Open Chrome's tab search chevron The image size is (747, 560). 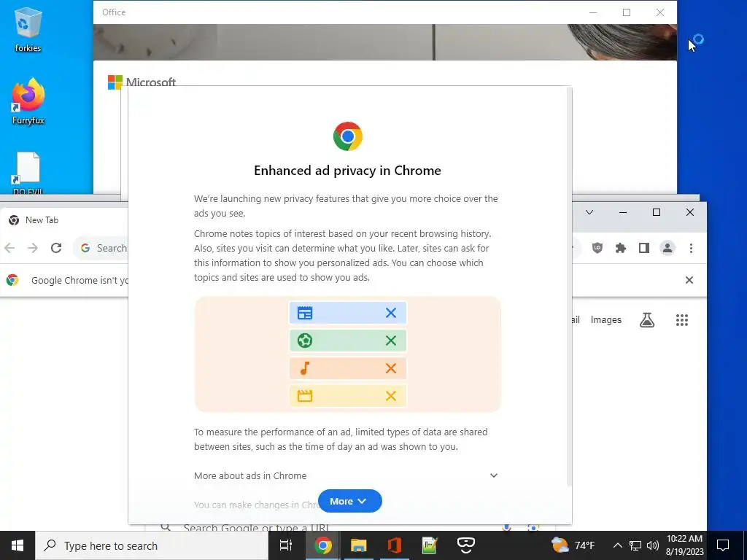click(x=589, y=212)
